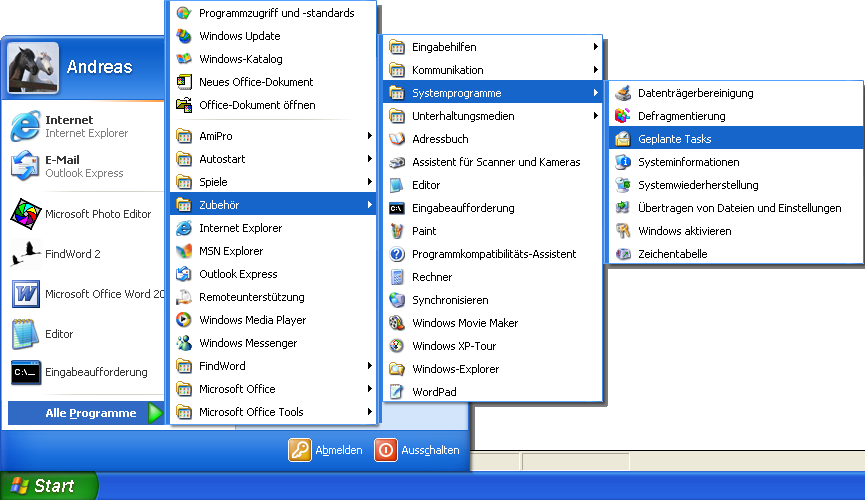Image resolution: width=865 pixels, height=500 pixels.
Task: Click the Paint icon in Zubehör menu
Action: 397,231
